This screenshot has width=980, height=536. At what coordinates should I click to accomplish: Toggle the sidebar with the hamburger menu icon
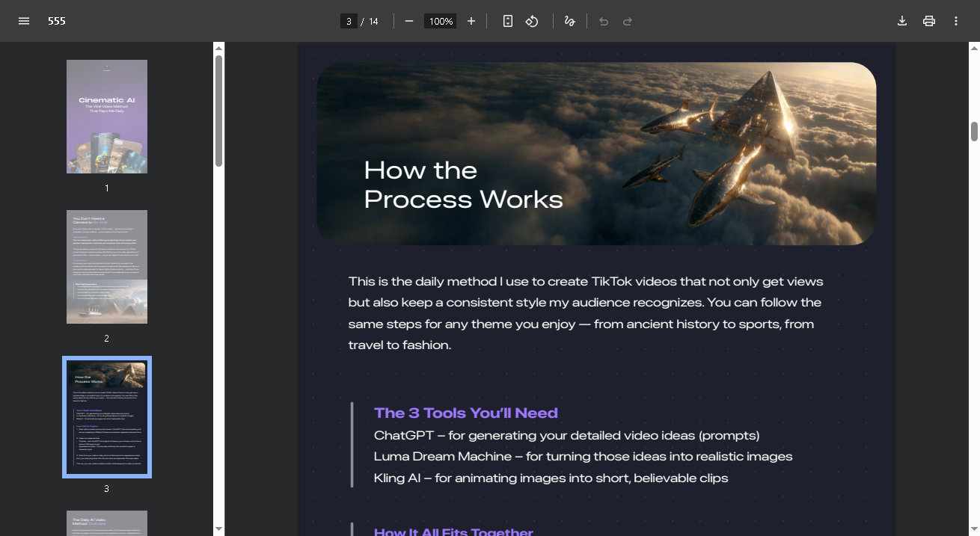[x=24, y=21]
